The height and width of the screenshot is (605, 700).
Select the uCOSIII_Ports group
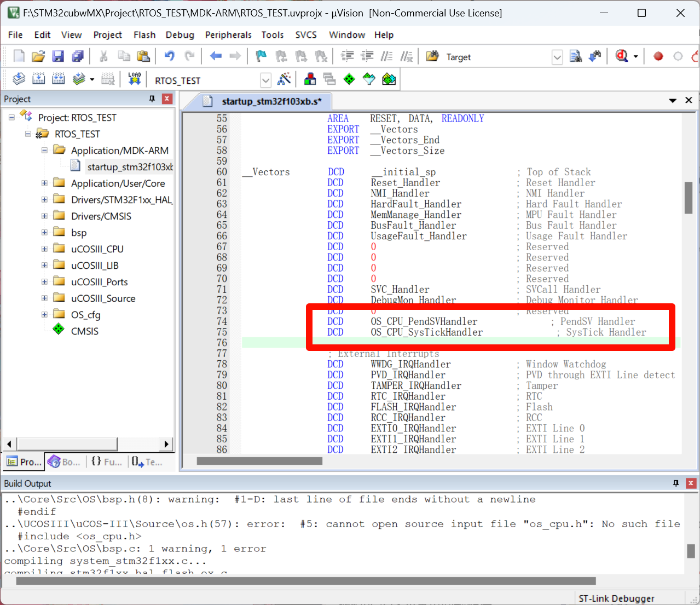tap(99, 282)
